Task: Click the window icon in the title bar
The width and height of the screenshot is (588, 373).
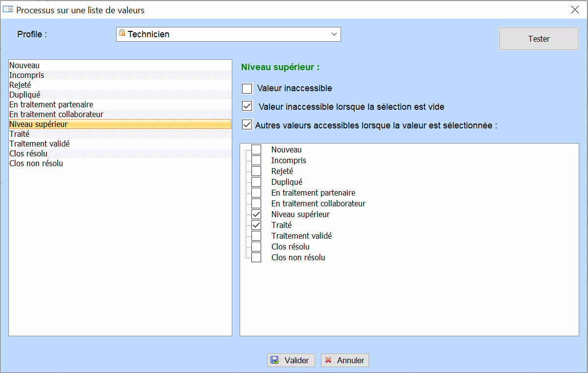Action: pos(8,9)
